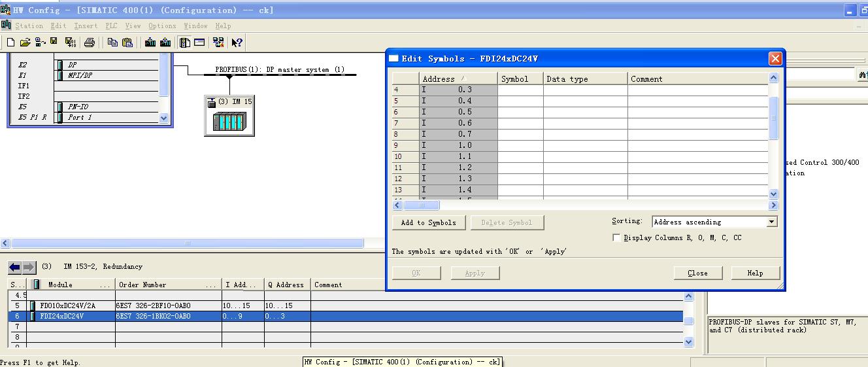Click order number 6ES7 326-1BK02-0AB0

pos(154,316)
